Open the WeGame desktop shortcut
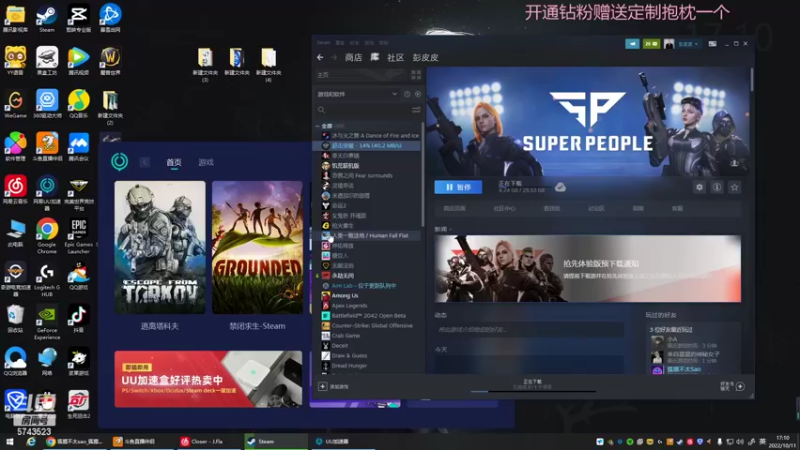 pos(15,105)
